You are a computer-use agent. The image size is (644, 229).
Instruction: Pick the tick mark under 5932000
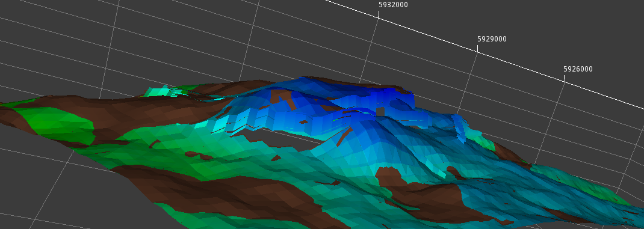coord(378,14)
